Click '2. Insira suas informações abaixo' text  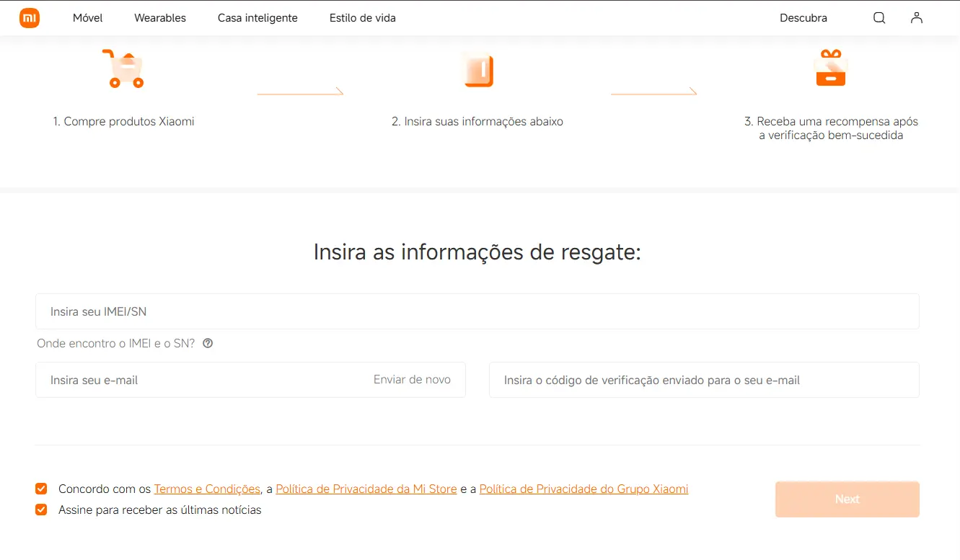pyautogui.click(x=477, y=121)
